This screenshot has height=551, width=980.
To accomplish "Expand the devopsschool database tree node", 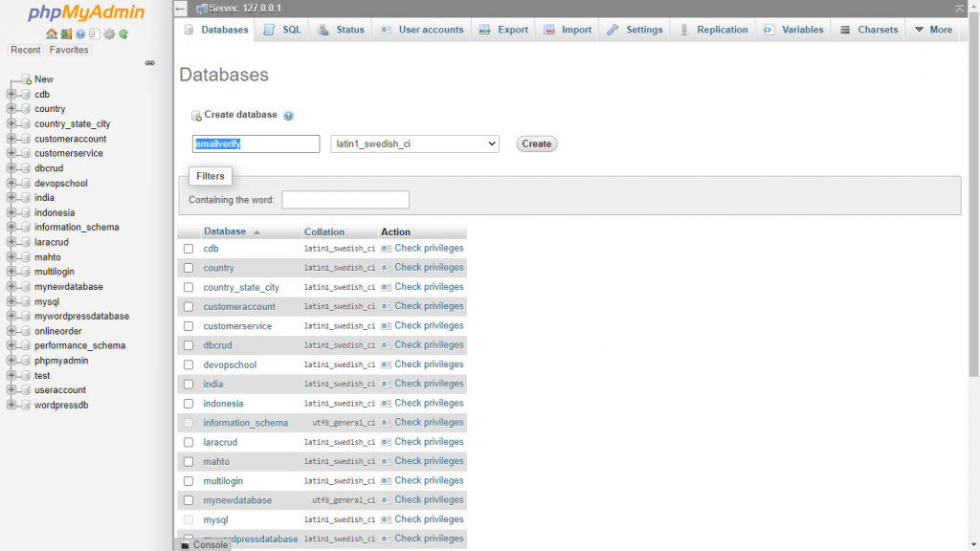I will click(11, 183).
